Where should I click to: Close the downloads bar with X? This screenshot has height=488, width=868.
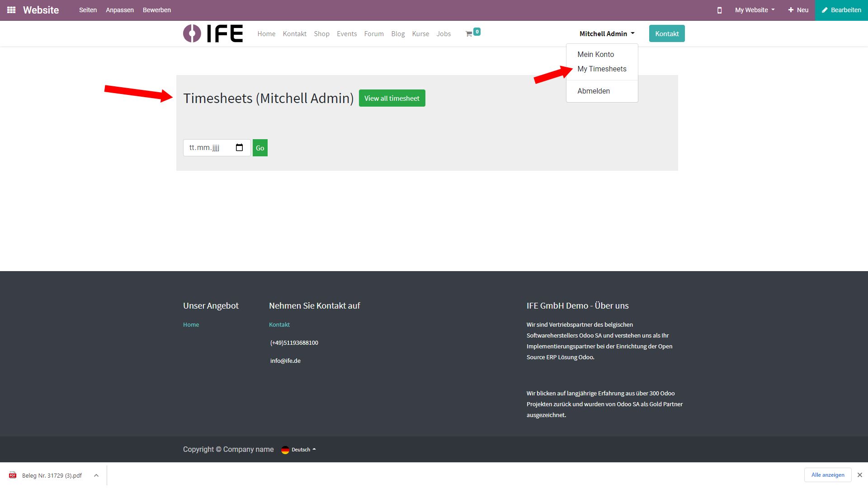(x=859, y=475)
